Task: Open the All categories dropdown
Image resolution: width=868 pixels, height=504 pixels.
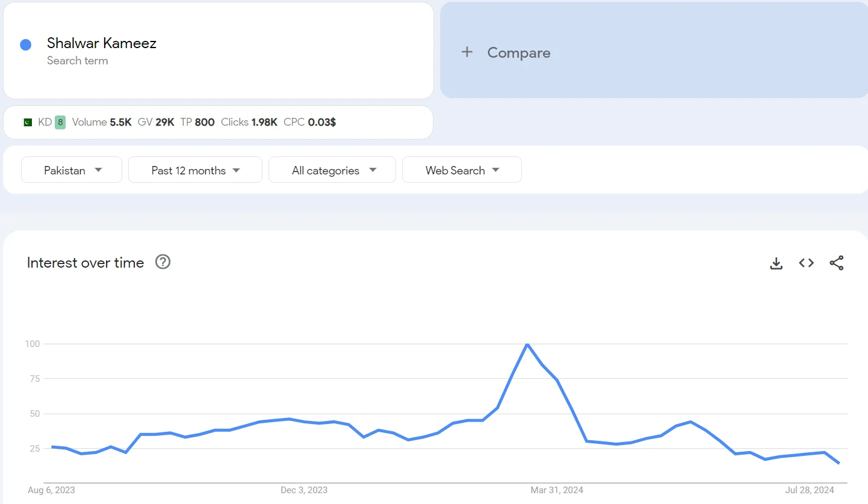Action: [x=332, y=170]
